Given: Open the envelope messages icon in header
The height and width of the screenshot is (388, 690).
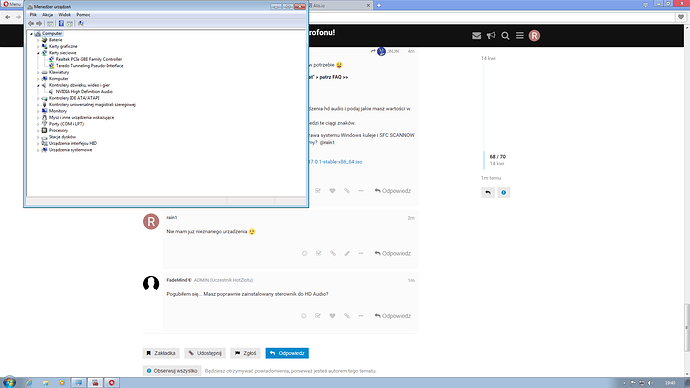Looking at the screenshot, I should [x=476, y=36].
